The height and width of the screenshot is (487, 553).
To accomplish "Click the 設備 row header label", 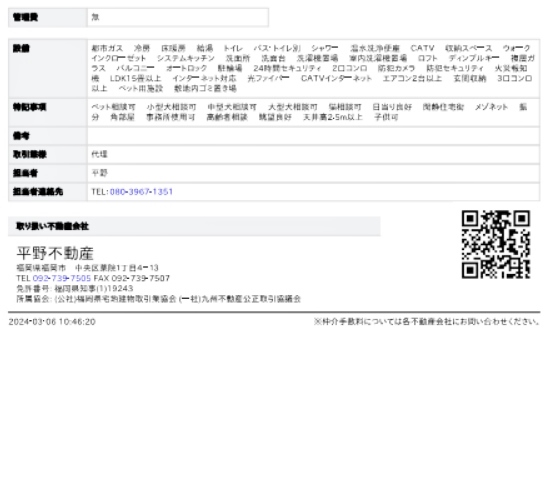I will [21, 49].
